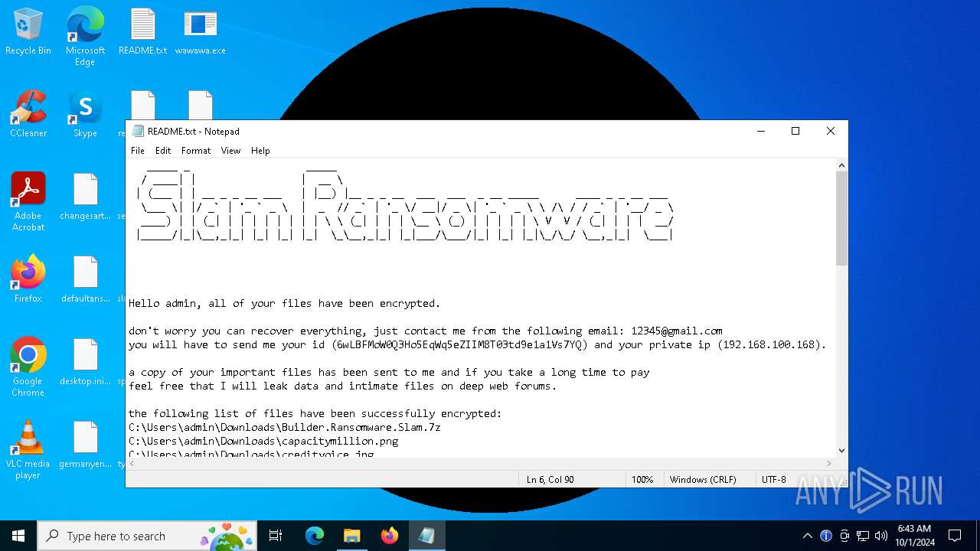Show hidden system tray icons
Screen dimensions: 980x551
[x=807, y=536]
